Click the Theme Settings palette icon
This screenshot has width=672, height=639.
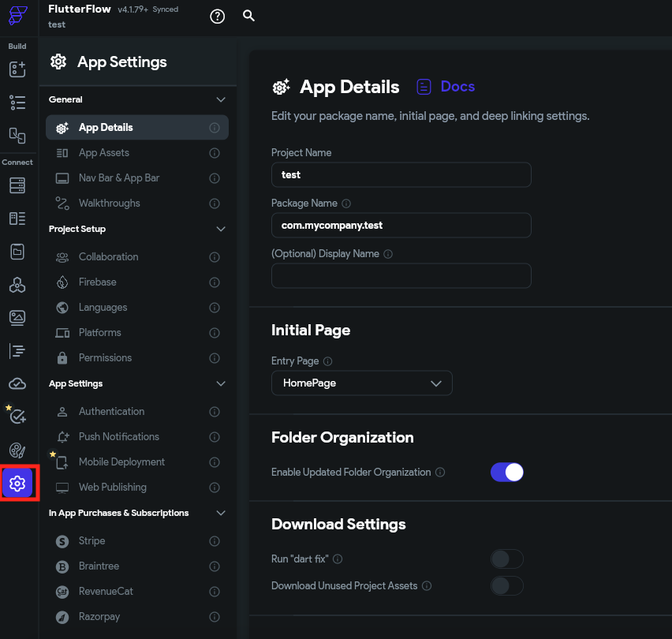pos(17,450)
